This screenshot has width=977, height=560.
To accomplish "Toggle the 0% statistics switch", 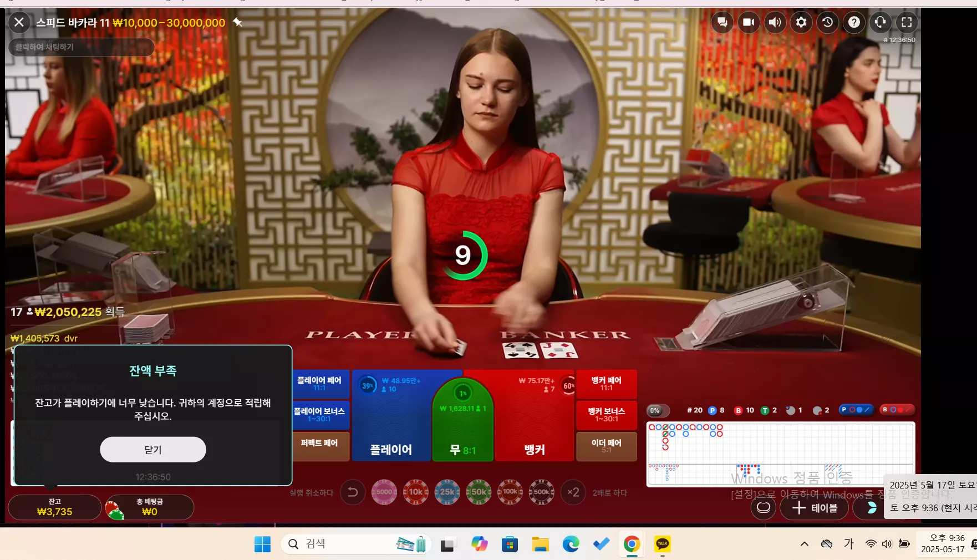I will (658, 411).
